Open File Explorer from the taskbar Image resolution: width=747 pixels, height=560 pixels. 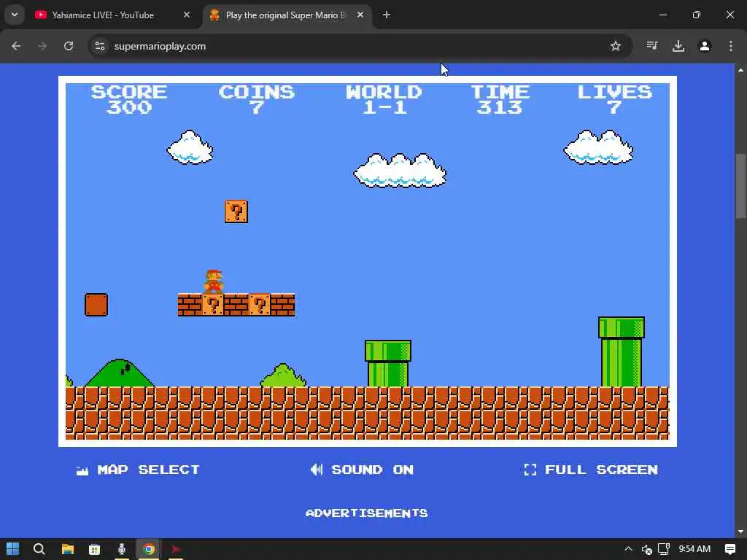tap(68, 549)
